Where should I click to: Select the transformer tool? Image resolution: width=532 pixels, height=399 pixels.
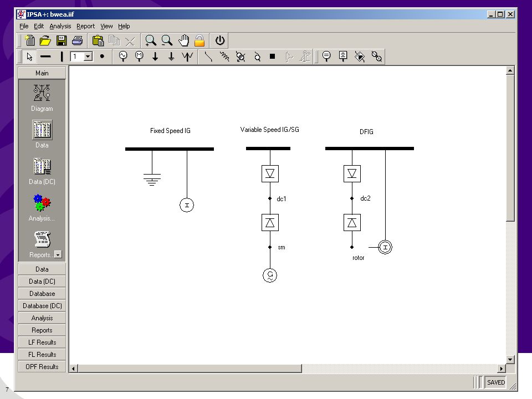pyautogui.click(x=241, y=57)
